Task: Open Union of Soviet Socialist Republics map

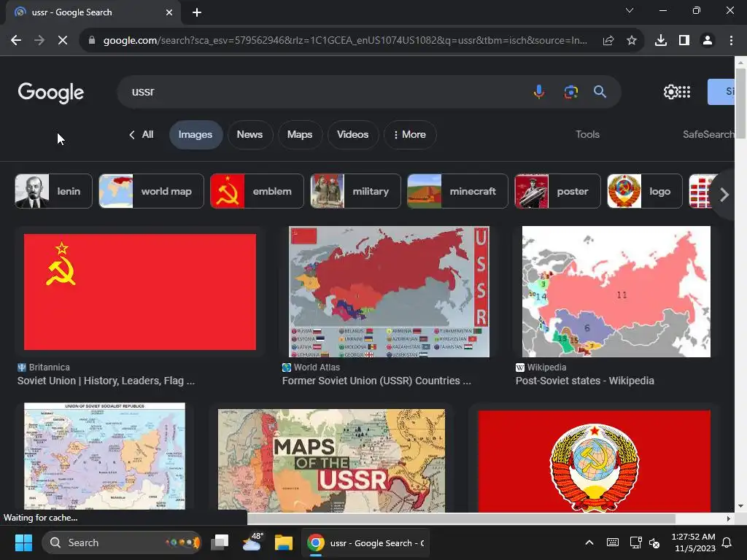Action: (x=104, y=456)
